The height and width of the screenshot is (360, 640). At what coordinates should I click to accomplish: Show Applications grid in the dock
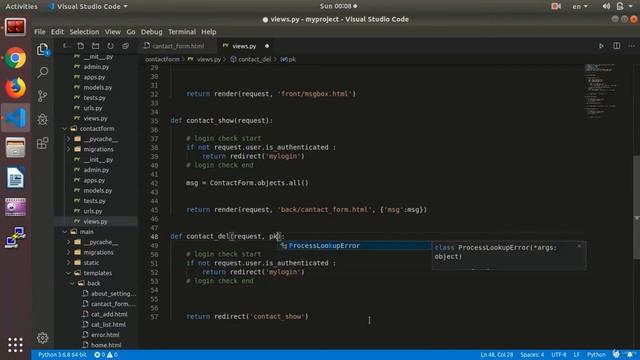[x=16, y=345]
